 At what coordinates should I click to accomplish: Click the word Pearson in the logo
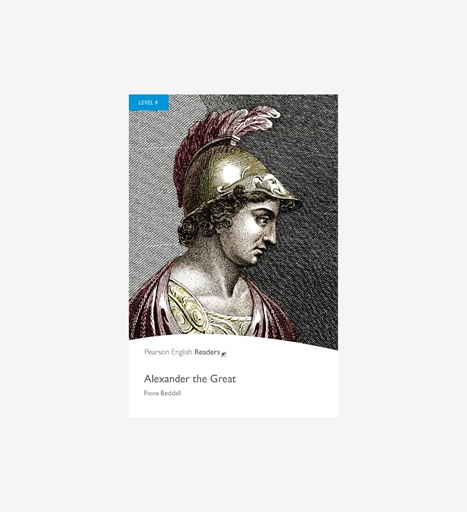pyautogui.click(x=157, y=352)
